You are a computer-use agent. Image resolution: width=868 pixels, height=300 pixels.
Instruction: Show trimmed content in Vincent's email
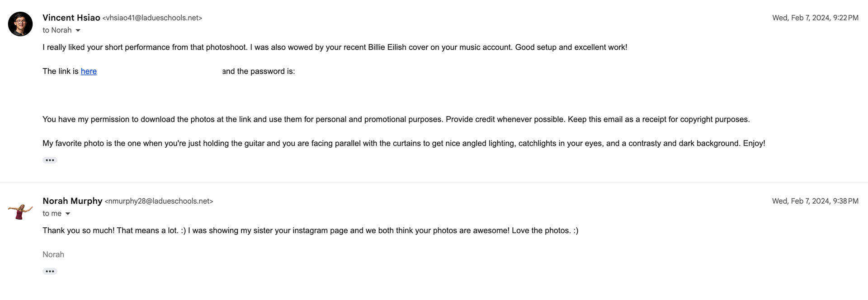(50, 160)
